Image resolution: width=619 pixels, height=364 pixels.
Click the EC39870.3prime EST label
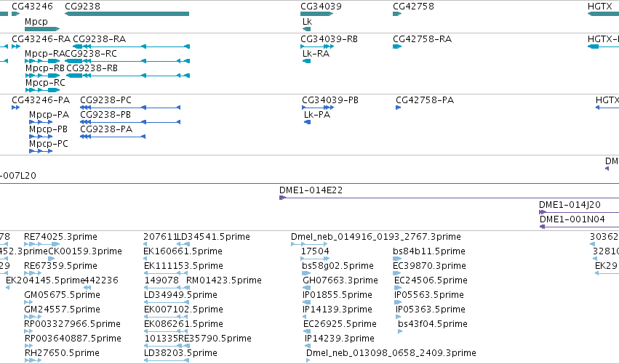(429, 266)
